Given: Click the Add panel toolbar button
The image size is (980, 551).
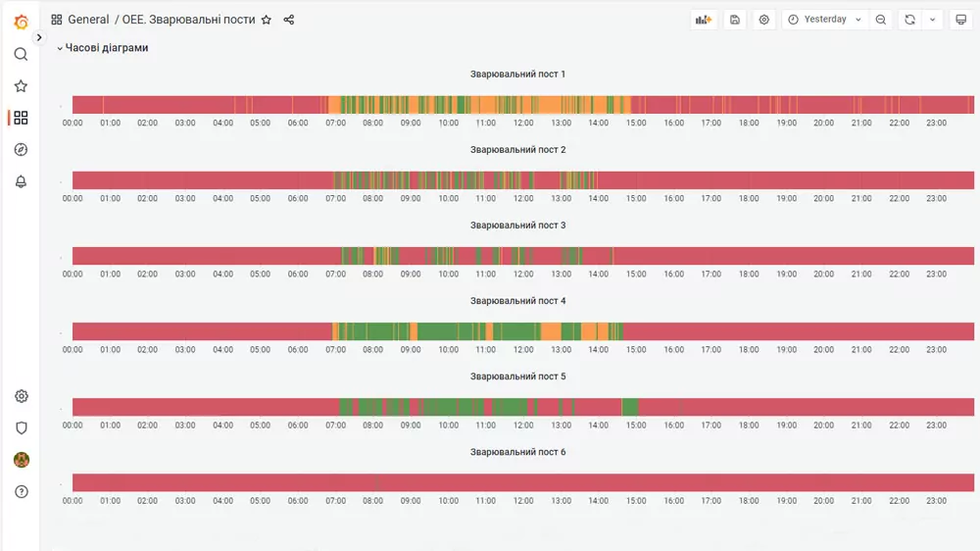Looking at the screenshot, I should coord(704,20).
